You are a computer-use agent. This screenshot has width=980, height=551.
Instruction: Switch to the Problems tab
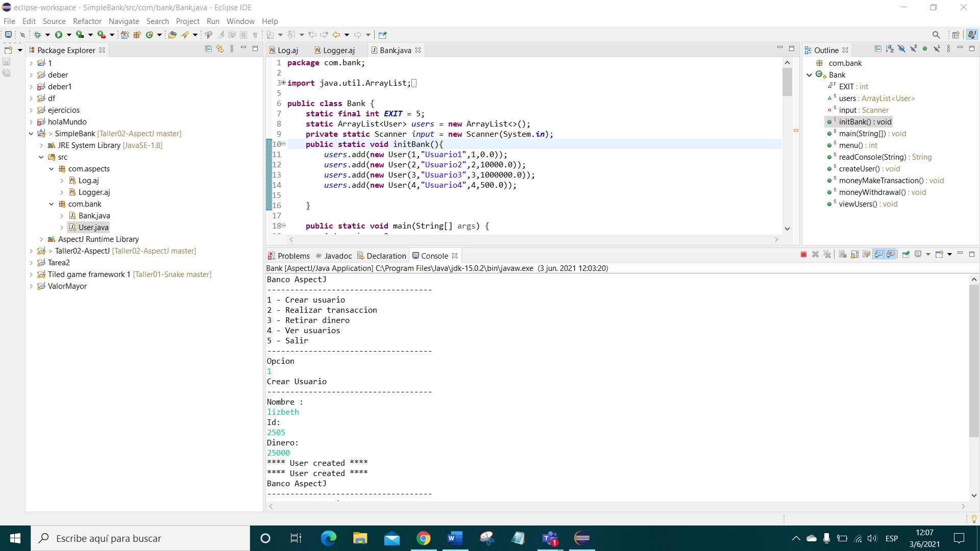289,256
